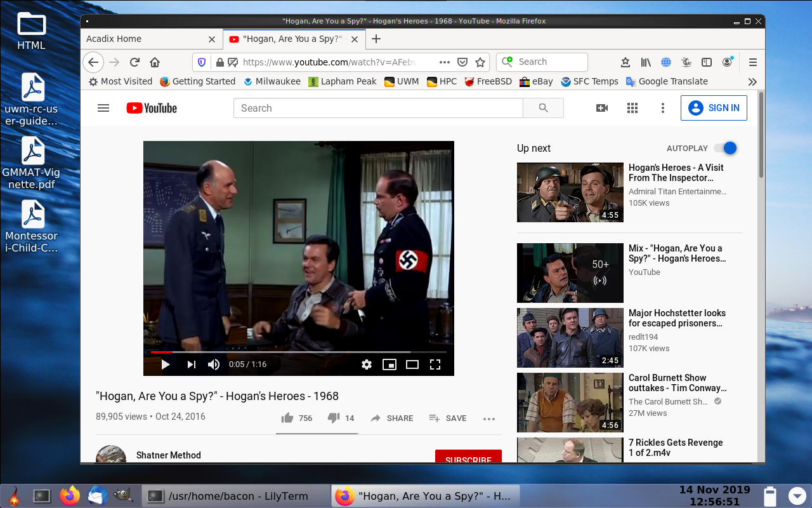Switch to theater mode
Viewport: 812px width, 508px height.
pos(412,364)
